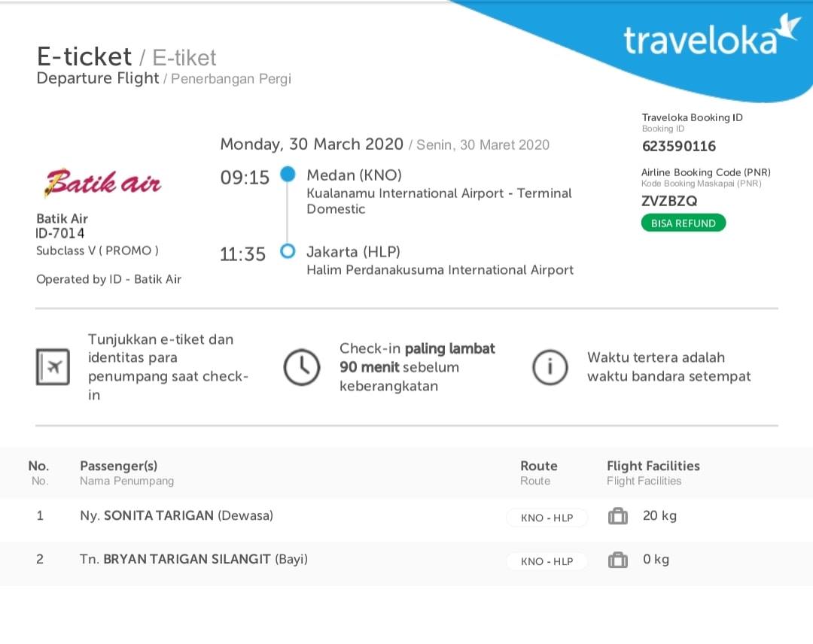Click the hollow arrival circle for Jakarta
Viewport: 813px width, 644px height.
288,251
